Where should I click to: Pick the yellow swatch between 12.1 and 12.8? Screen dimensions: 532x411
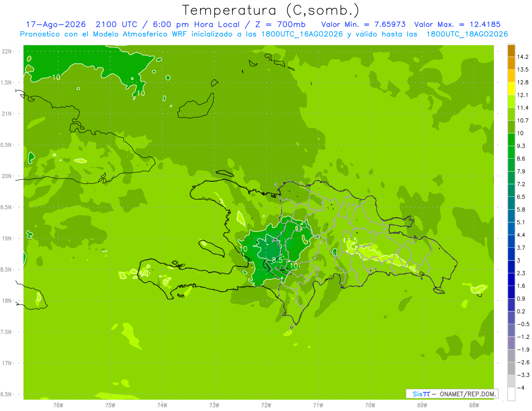(x=511, y=89)
